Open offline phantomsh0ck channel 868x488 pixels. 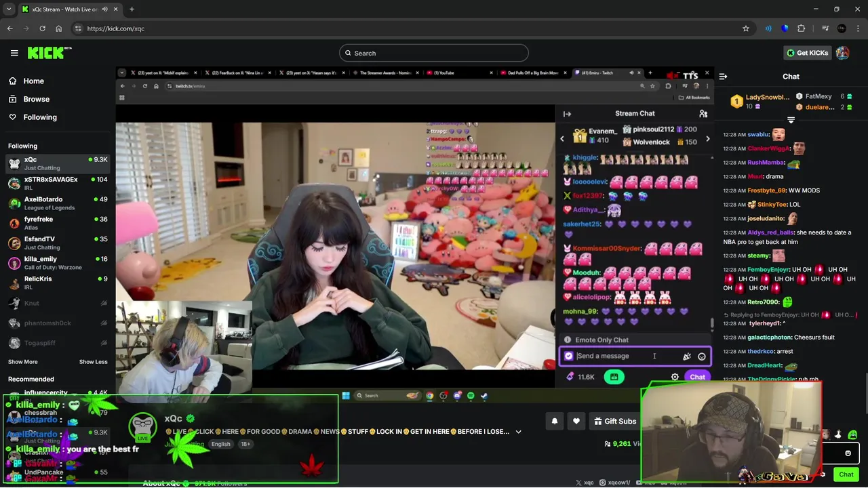click(58, 323)
